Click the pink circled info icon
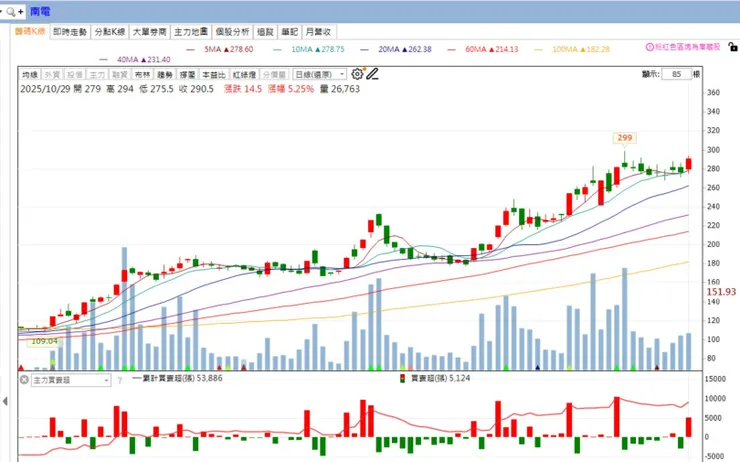The width and height of the screenshot is (740, 462). click(649, 47)
